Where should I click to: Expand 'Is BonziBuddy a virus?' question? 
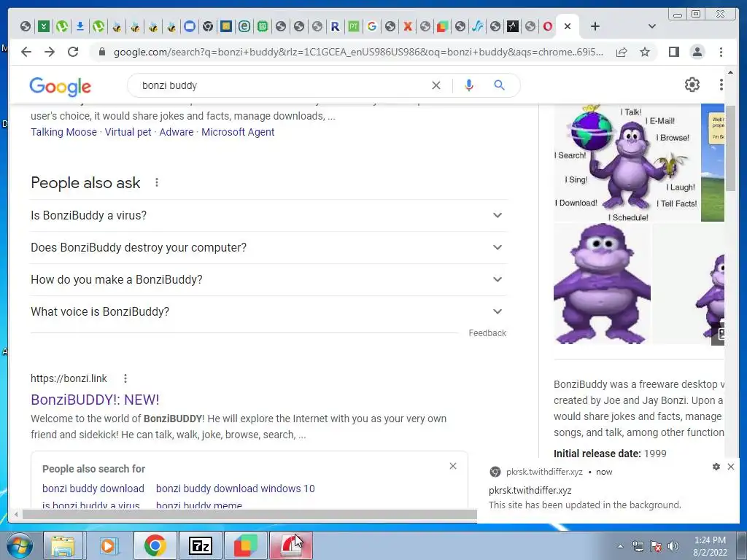[x=268, y=215]
